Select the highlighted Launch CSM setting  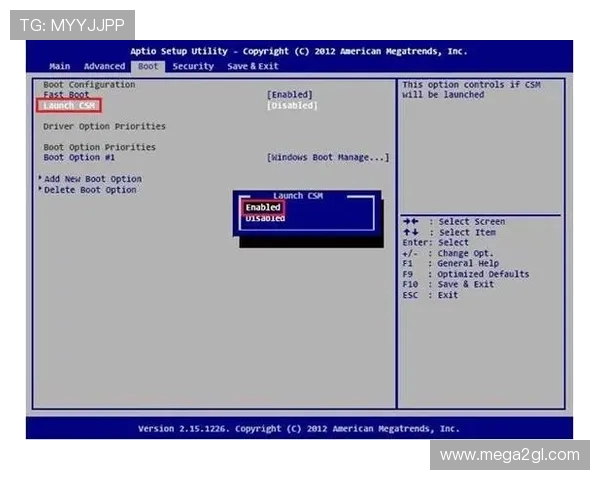click(x=70, y=105)
